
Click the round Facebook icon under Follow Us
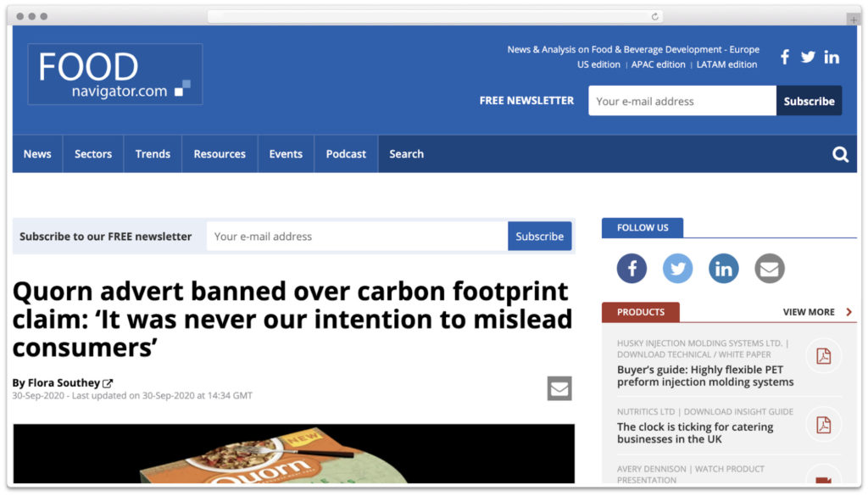point(632,269)
